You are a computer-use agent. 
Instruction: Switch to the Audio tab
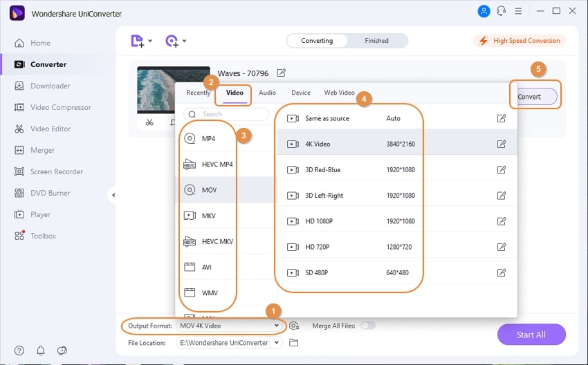[x=268, y=93]
